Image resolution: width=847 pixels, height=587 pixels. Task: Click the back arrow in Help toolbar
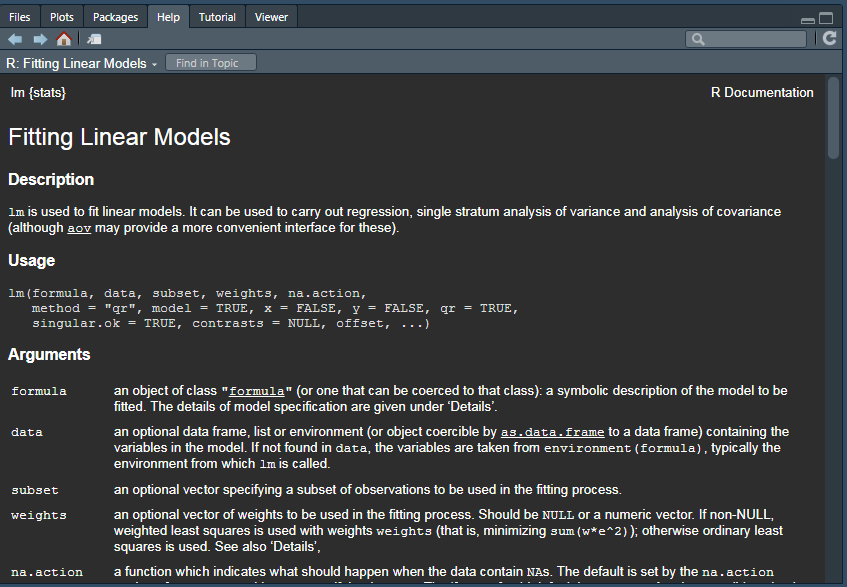(15, 39)
